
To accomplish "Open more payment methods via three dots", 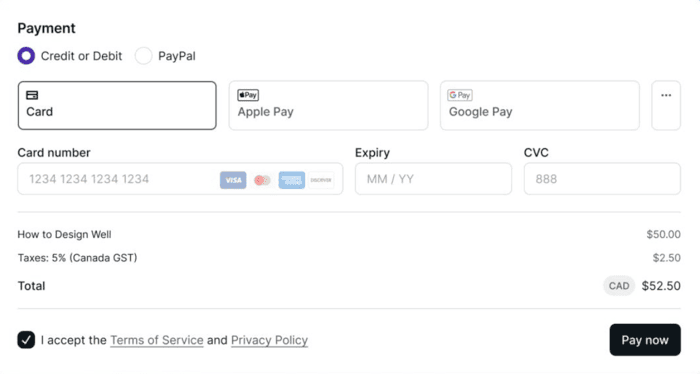I will point(666,105).
